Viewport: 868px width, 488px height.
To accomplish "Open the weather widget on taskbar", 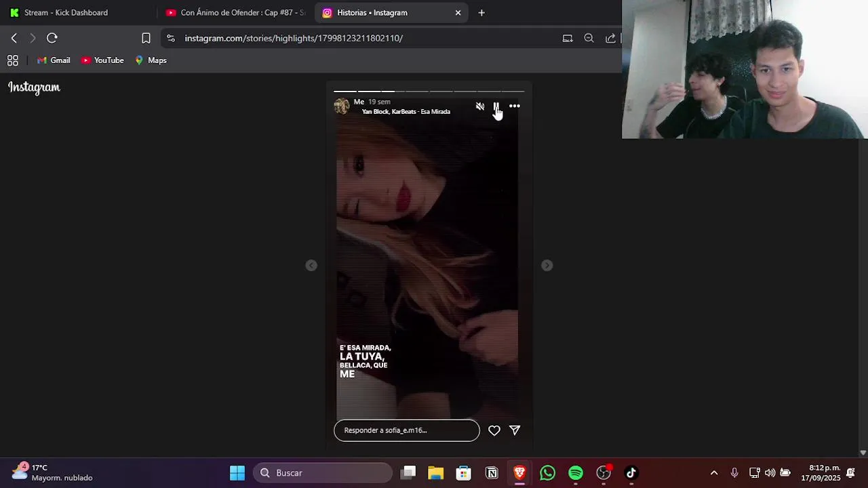I will click(53, 472).
